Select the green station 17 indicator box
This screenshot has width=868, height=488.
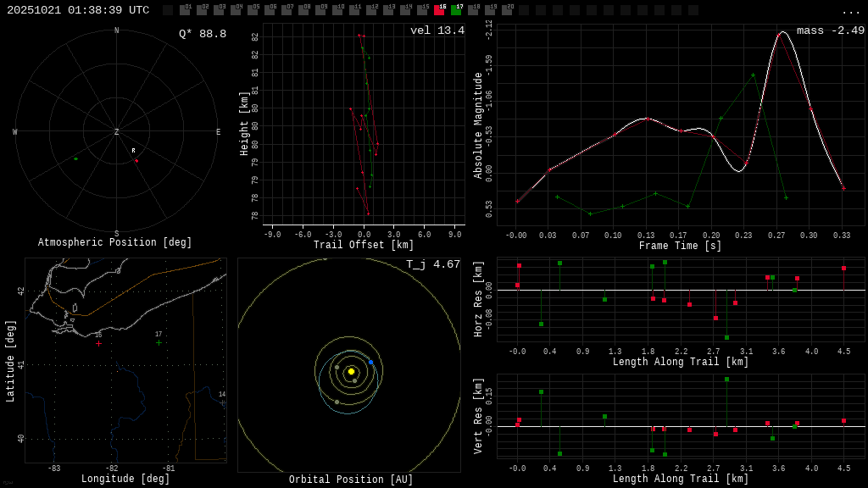(456, 10)
